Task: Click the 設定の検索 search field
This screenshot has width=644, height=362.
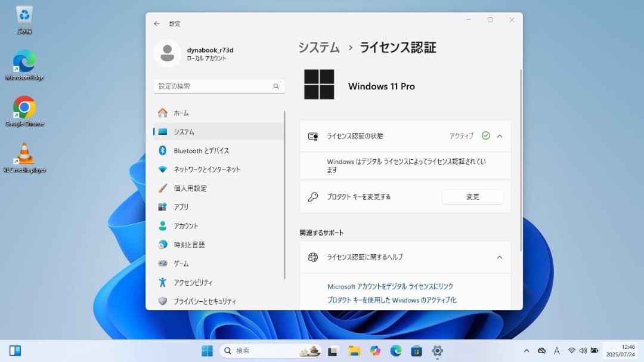Action: (x=219, y=86)
